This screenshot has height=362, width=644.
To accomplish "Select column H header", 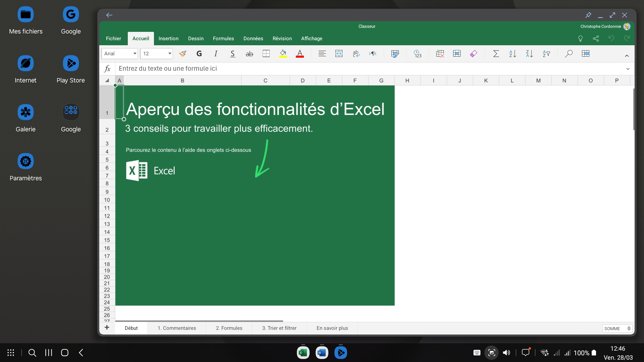I will (x=407, y=80).
